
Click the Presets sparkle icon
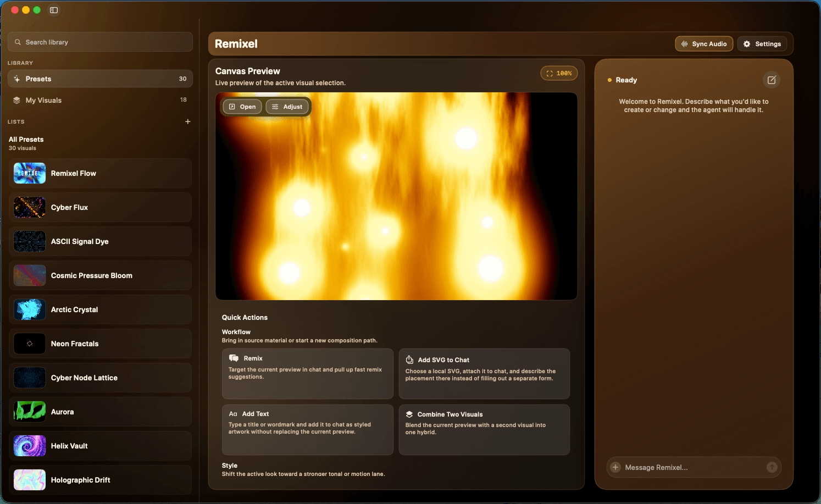tap(17, 79)
